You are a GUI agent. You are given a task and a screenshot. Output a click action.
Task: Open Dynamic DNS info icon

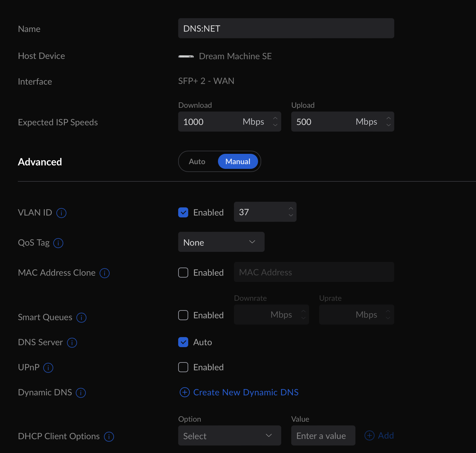click(81, 393)
